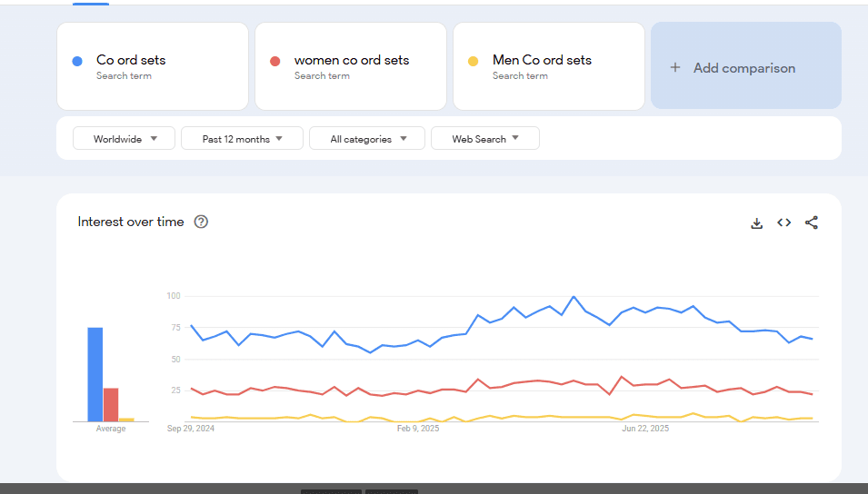Click the blue dot next to Co ord sets
Screen dimensions: 868x494
77,61
